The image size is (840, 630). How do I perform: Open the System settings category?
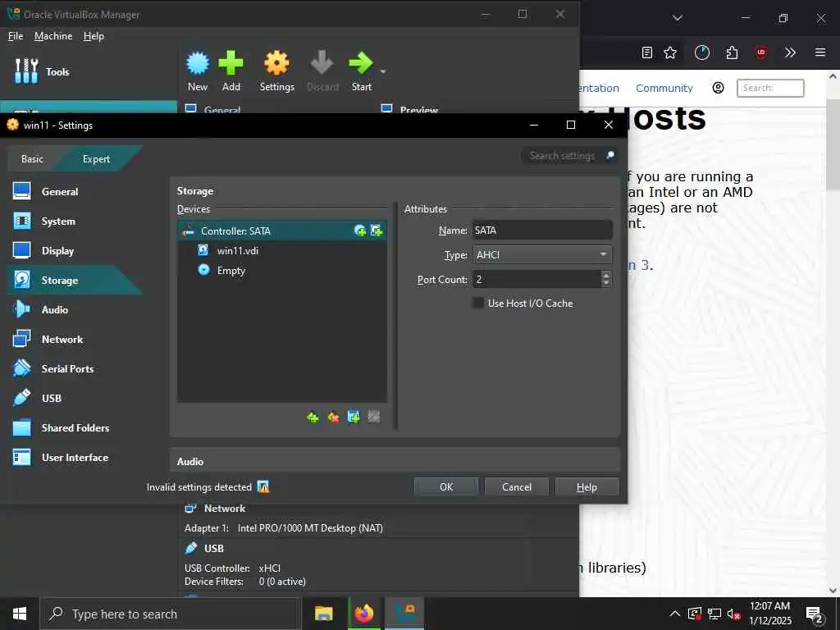58,221
